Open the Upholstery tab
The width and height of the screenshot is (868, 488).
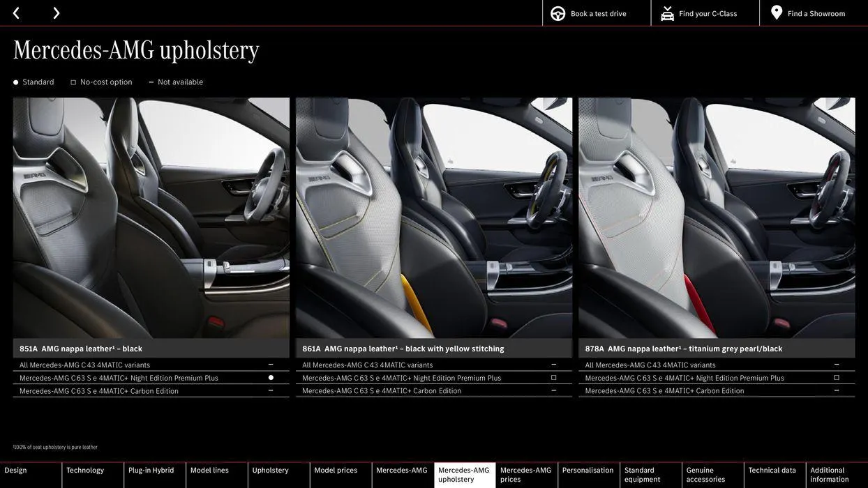pyautogui.click(x=271, y=471)
